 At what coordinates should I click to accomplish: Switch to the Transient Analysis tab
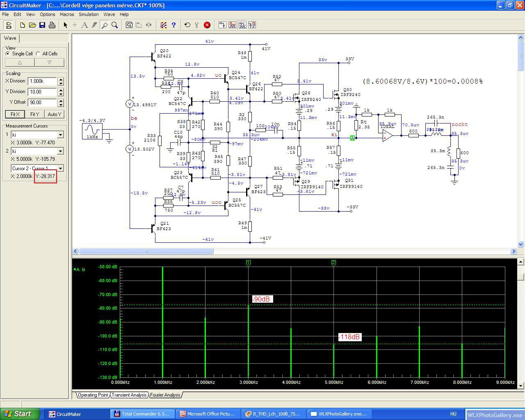click(129, 395)
